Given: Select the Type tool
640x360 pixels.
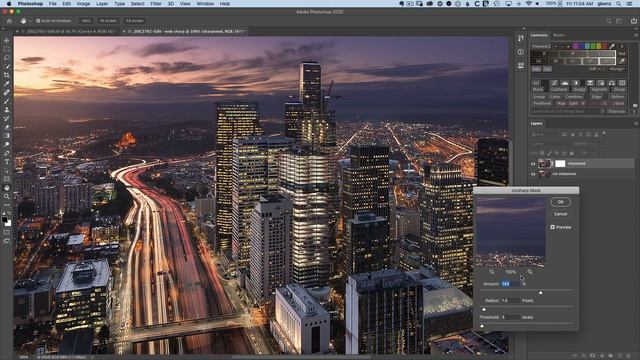Looking at the screenshot, I should (7, 162).
